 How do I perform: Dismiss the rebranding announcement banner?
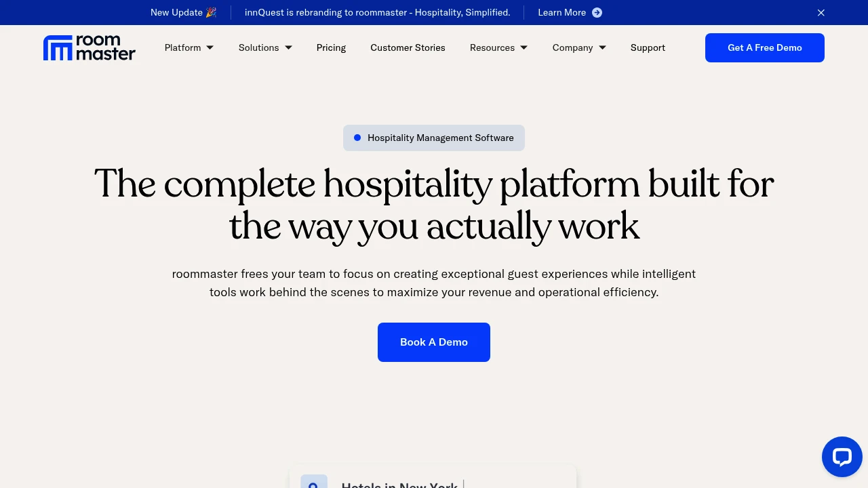pyautogui.click(x=821, y=13)
